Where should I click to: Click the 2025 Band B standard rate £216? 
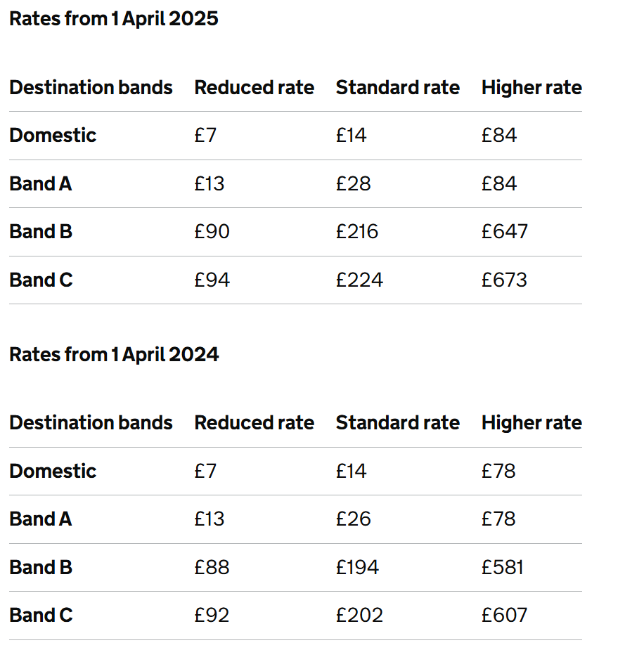356,232
